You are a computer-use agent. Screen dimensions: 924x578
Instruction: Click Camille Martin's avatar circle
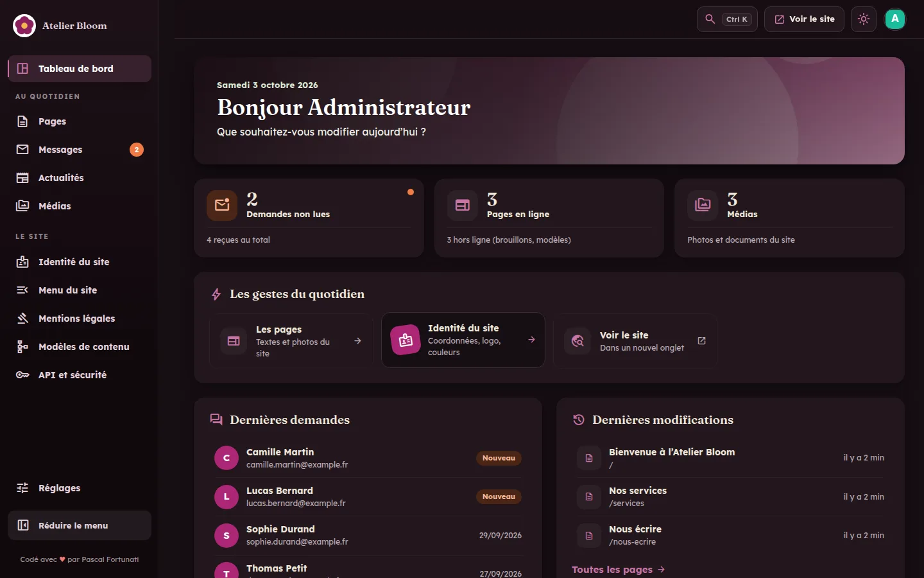[227, 458]
